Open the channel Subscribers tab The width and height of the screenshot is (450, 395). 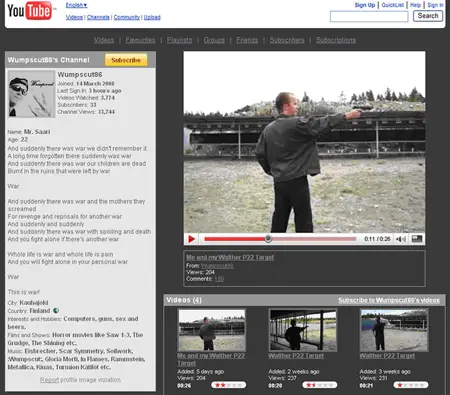pyautogui.click(x=287, y=40)
